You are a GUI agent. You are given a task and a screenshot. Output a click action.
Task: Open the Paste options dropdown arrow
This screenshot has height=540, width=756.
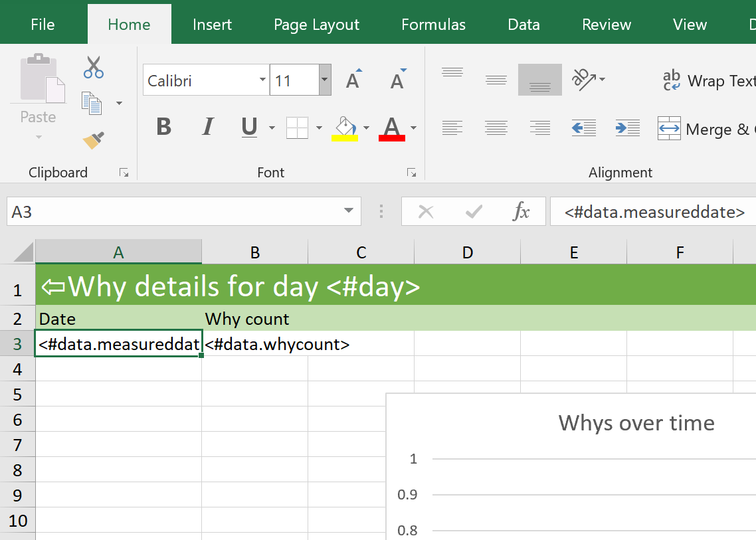(39, 137)
